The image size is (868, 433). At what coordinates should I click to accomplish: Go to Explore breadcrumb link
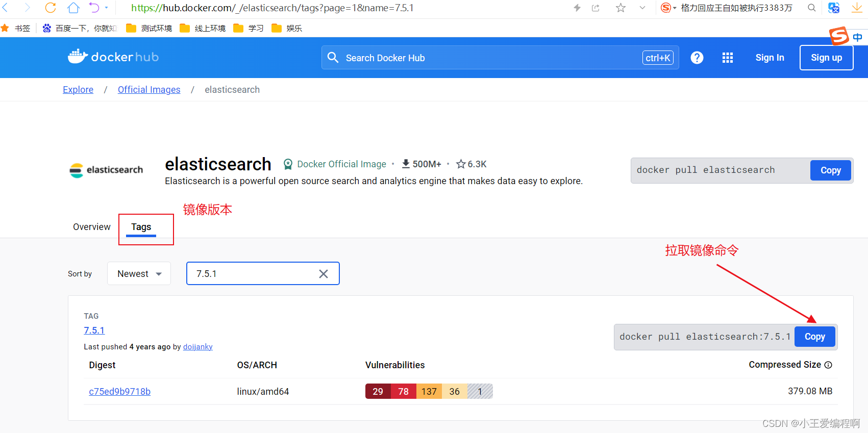(x=78, y=90)
